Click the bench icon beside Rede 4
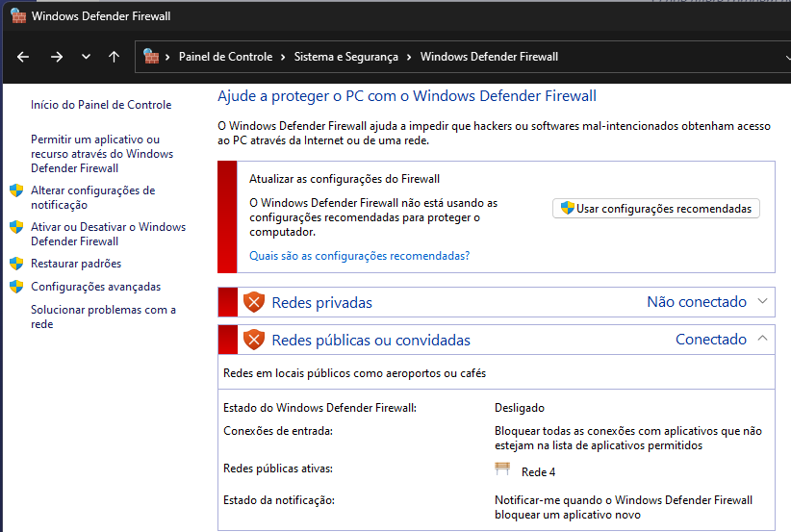Screen dimensions: 791x532 pyautogui.click(x=502, y=469)
